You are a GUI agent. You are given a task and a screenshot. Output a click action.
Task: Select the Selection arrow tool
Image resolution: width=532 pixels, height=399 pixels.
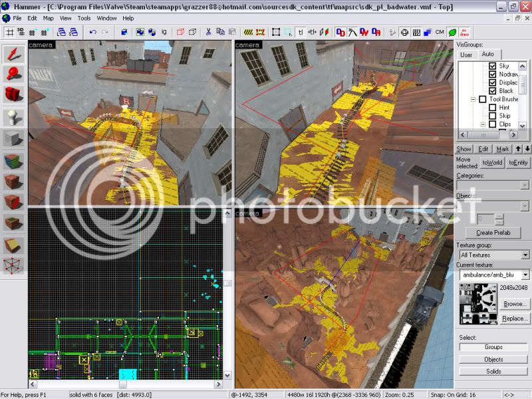[x=13, y=55]
